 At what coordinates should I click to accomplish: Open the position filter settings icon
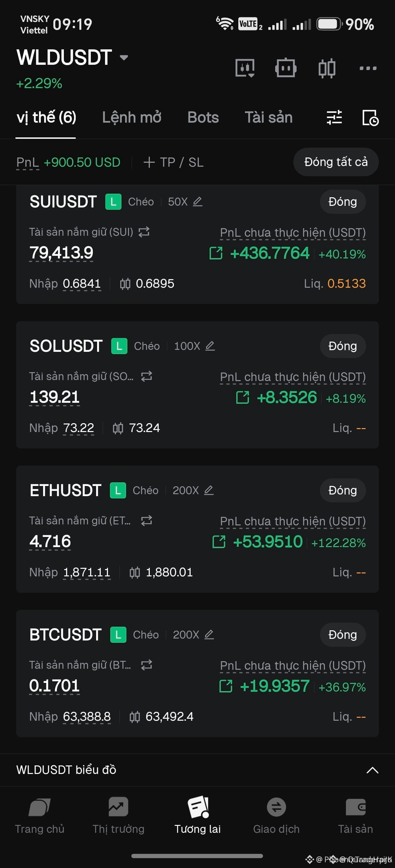334,118
